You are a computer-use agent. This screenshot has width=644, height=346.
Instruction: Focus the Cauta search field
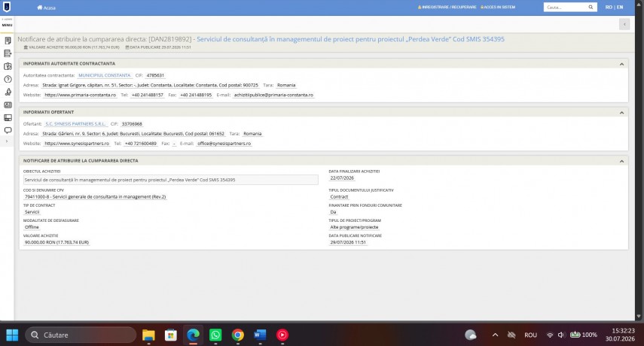[566, 7]
